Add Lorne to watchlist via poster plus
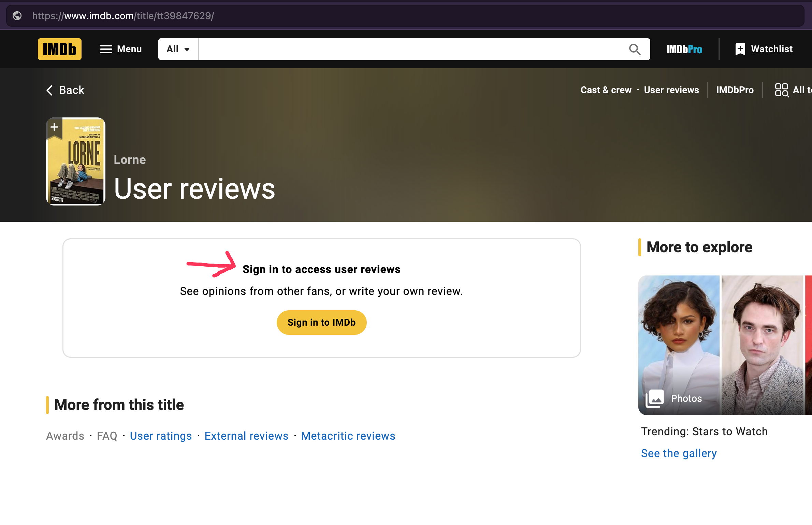The image size is (812, 525). click(54, 127)
